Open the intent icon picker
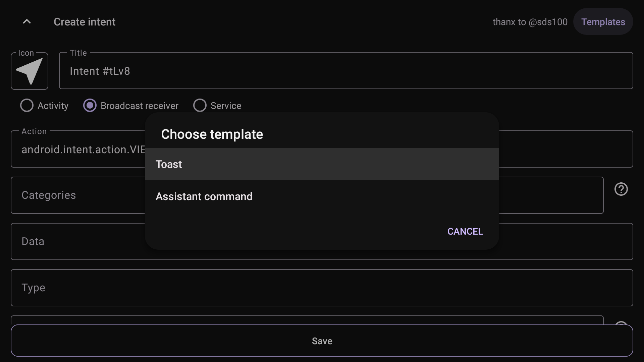Image resolution: width=644 pixels, height=362 pixels. pyautogui.click(x=30, y=71)
